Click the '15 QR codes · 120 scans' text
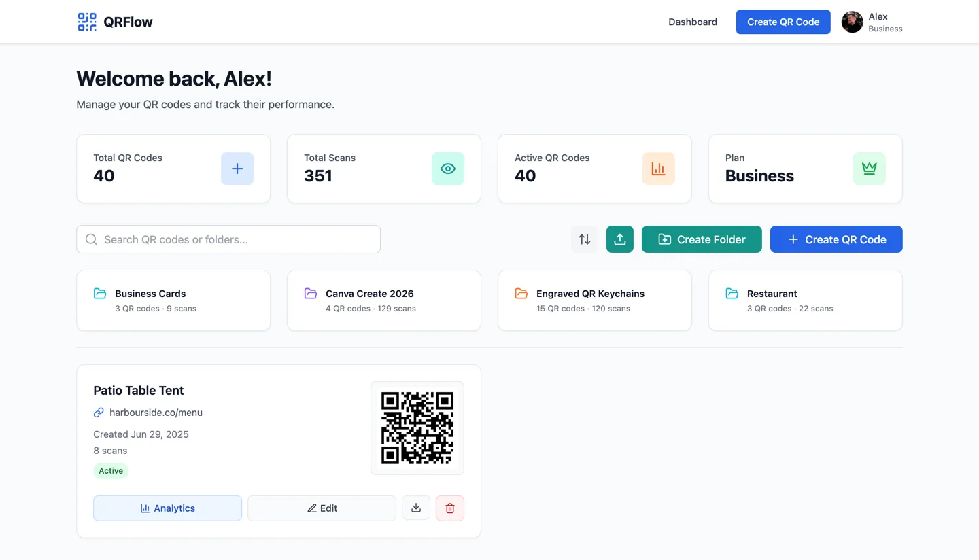Image resolution: width=979 pixels, height=560 pixels. pyautogui.click(x=583, y=309)
